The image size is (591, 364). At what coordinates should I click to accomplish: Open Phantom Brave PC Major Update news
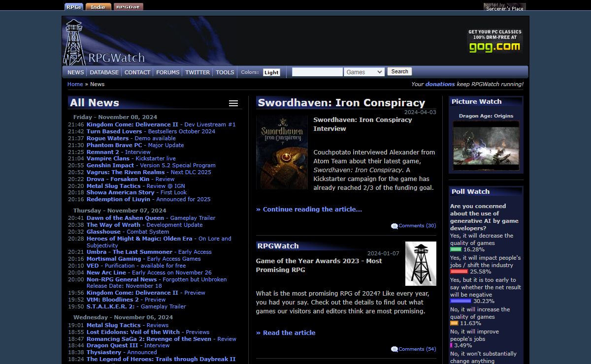pos(135,145)
